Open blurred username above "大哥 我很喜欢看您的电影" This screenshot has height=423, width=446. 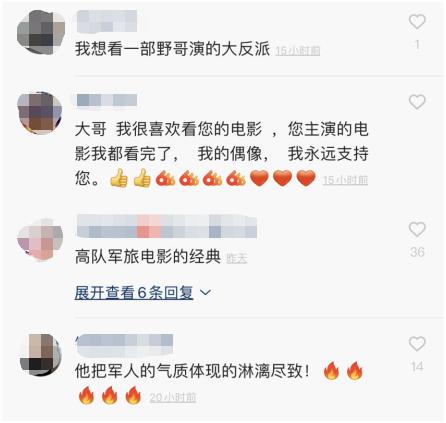pyautogui.click(x=107, y=100)
